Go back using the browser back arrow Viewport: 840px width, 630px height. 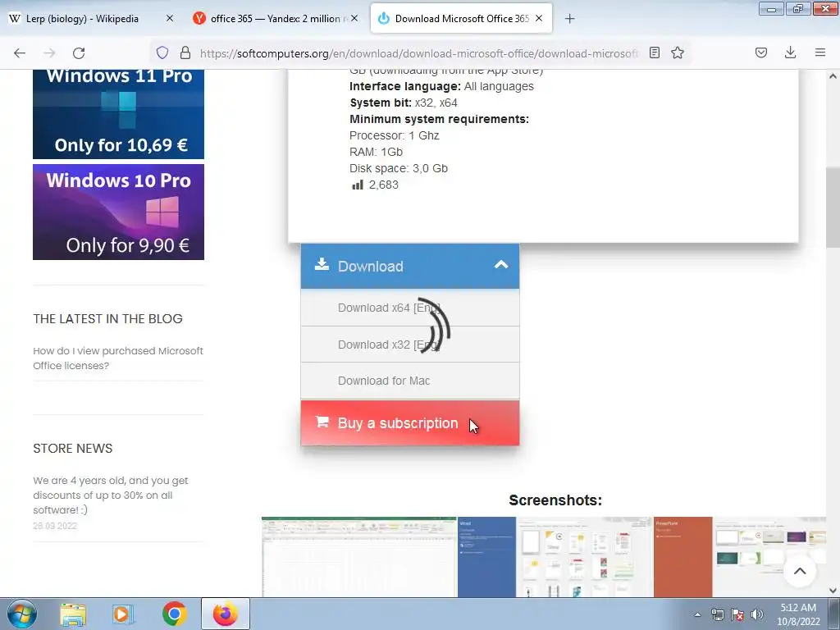coord(20,52)
